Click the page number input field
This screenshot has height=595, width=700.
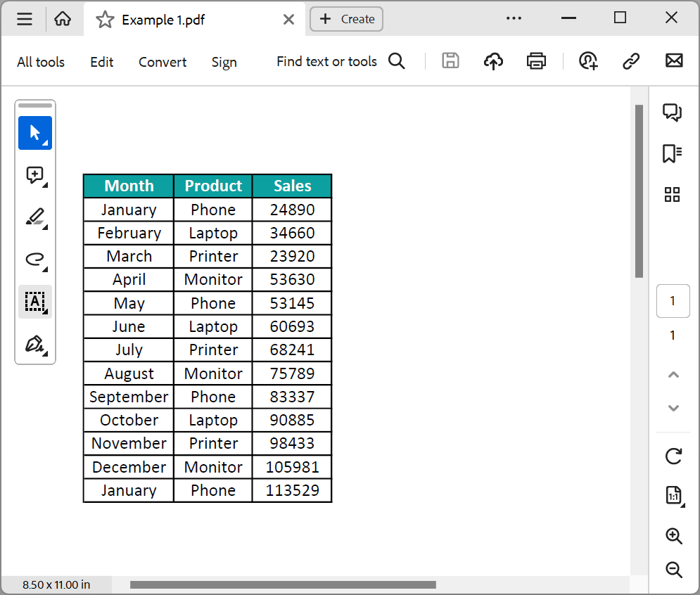click(673, 300)
